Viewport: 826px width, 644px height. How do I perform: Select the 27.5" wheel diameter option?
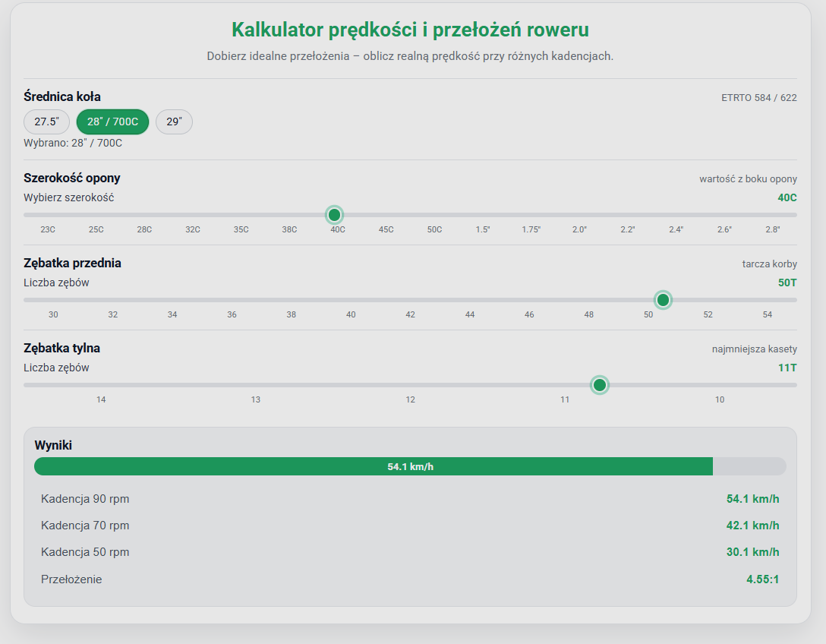[46, 122]
